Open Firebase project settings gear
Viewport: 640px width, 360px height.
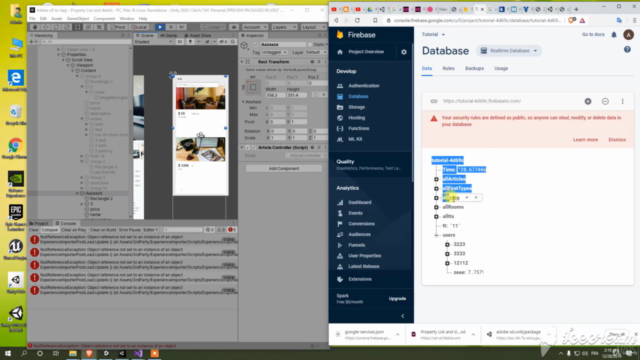(x=404, y=52)
